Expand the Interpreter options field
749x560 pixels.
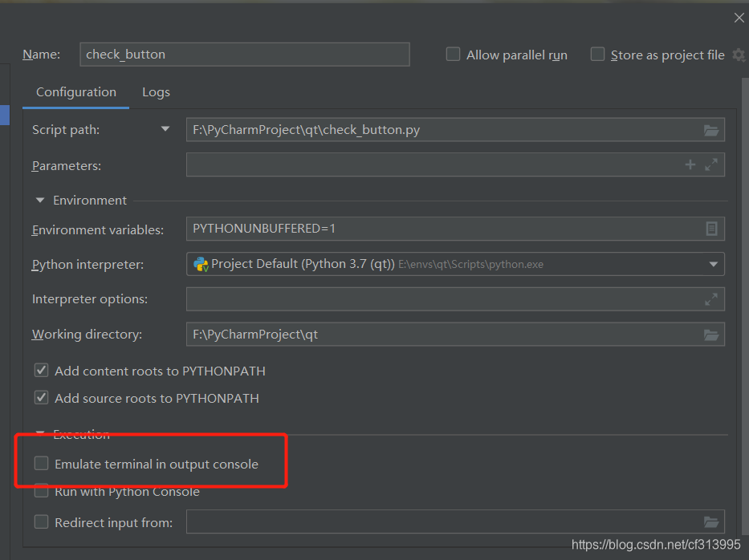(x=711, y=299)
